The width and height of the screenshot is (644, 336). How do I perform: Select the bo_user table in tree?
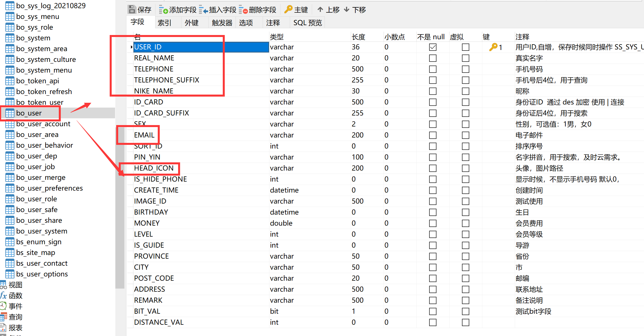click(x=29, y=113)
